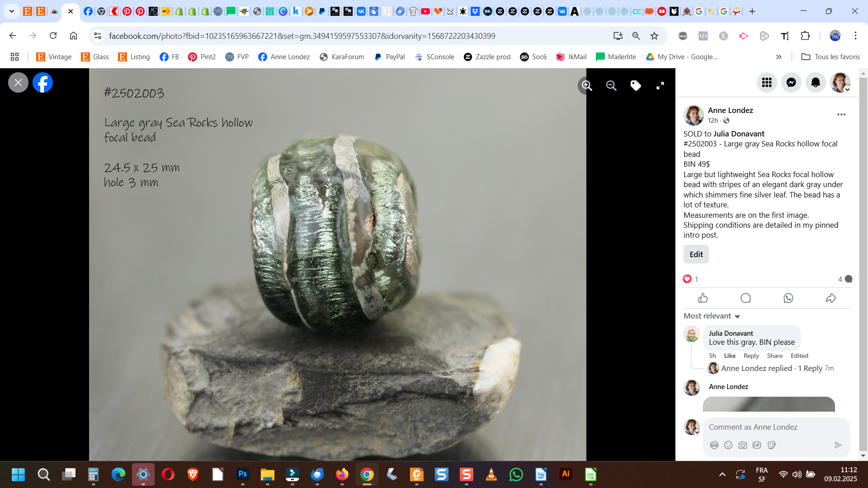
Task: Show more bookmarks chevron
Action: 778,57
